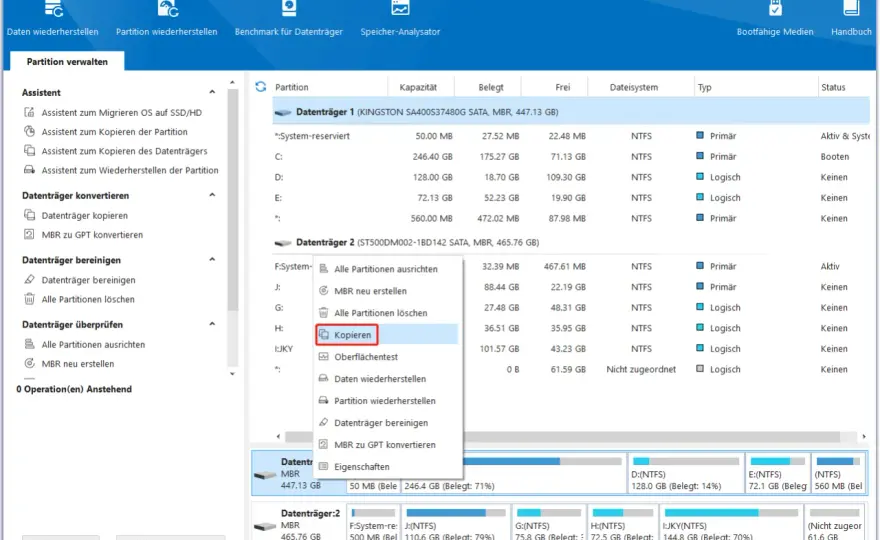
Task: Choose MBR zu GPT konvertieren in context menu
Action: [x=388, y=444]
